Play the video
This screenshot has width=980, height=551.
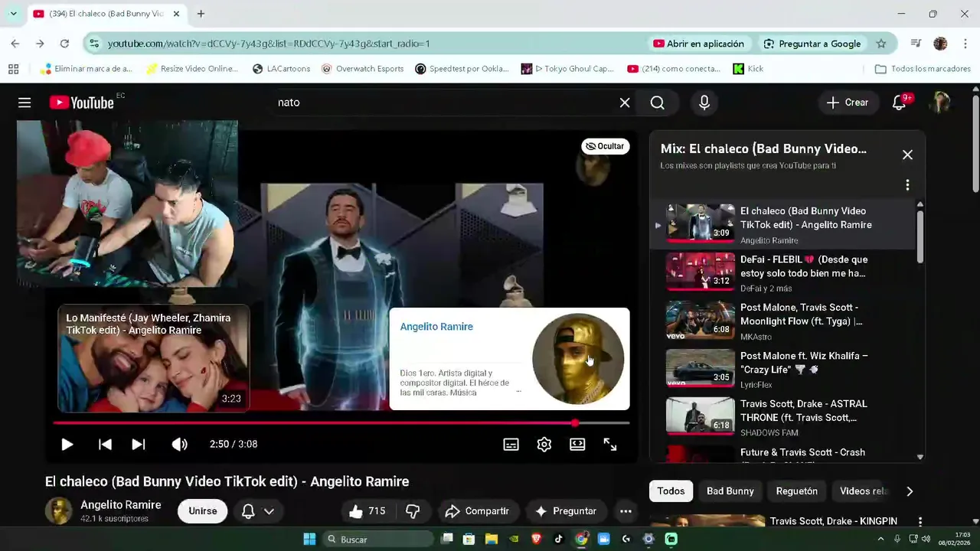pos(67,444)
